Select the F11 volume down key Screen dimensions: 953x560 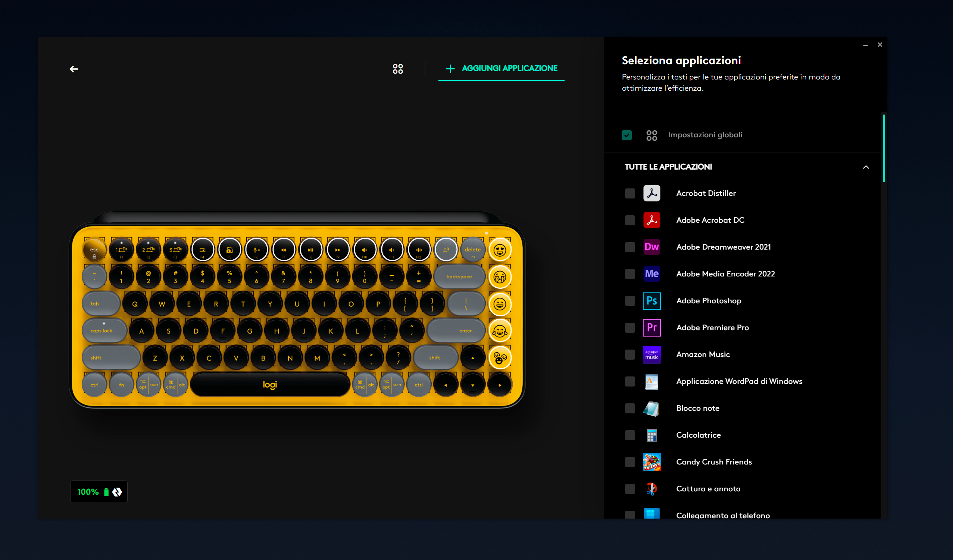point(392,250)
